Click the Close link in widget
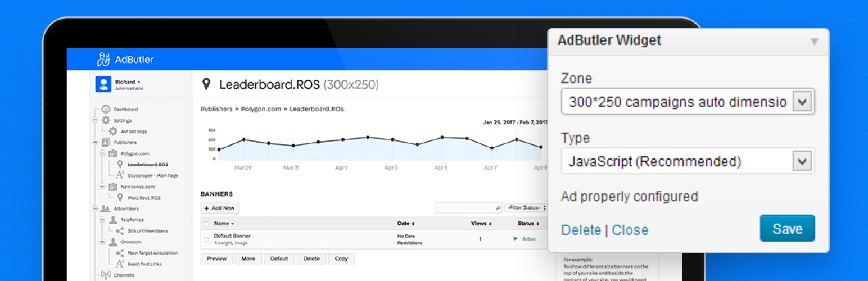The width and height of the screenshot is (868, 281). [x=630, y=230]
